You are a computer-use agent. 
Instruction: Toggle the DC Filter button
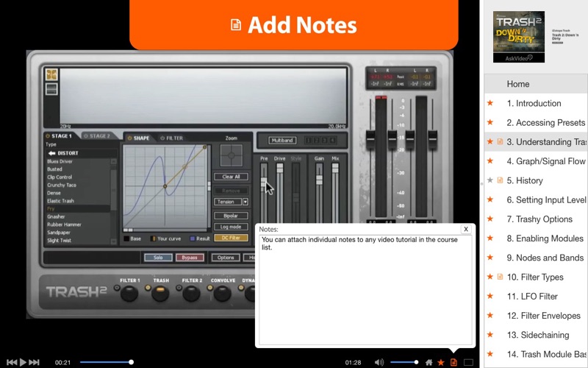point(231,238)
